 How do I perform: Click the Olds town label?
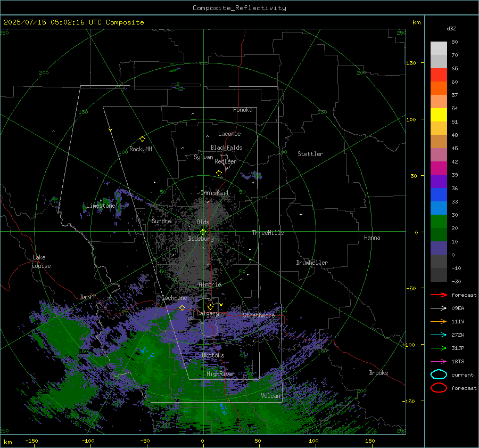pyautogui.click(x=203, y=222)
